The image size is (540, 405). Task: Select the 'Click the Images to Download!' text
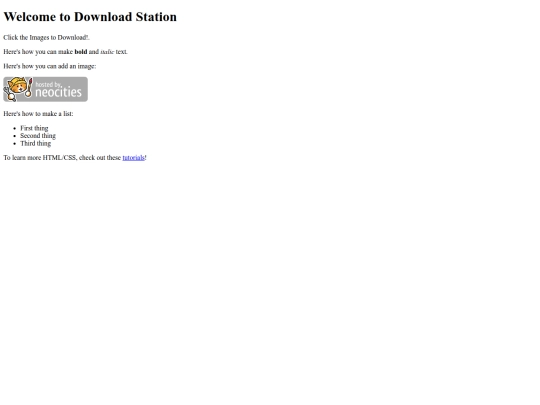(46, 37)
